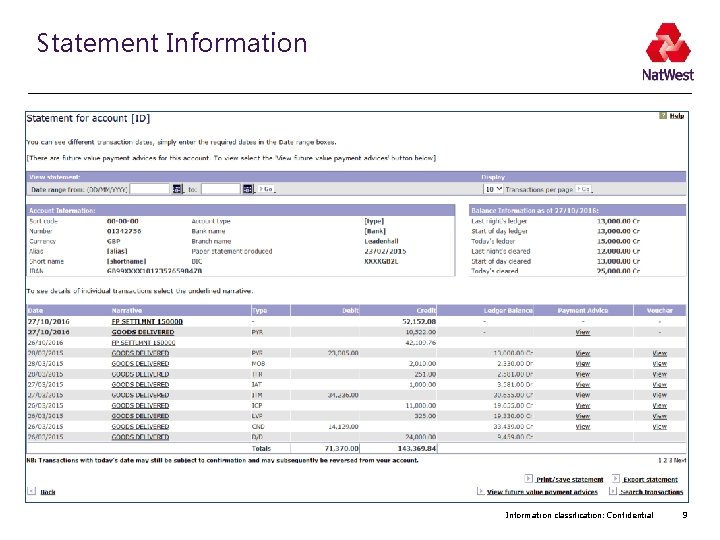Viewport: 720px width, 540px height.
Task: Open the Search transactions link
Action: [652, 492]
